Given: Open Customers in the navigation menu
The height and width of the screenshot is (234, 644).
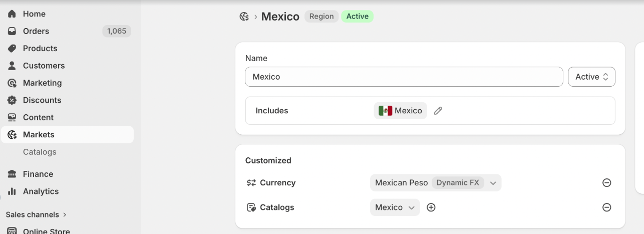Looking at the screenshot, I should click(x=44, y=66).
